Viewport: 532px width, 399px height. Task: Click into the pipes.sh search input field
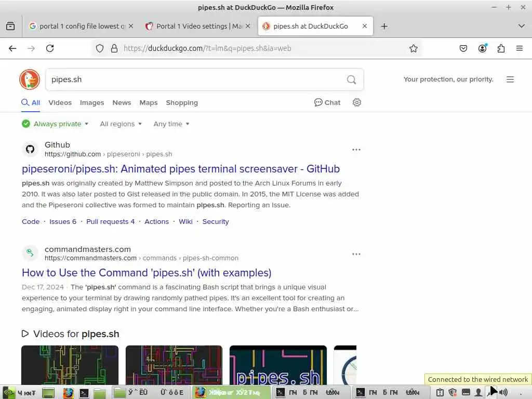click(195, 79)
